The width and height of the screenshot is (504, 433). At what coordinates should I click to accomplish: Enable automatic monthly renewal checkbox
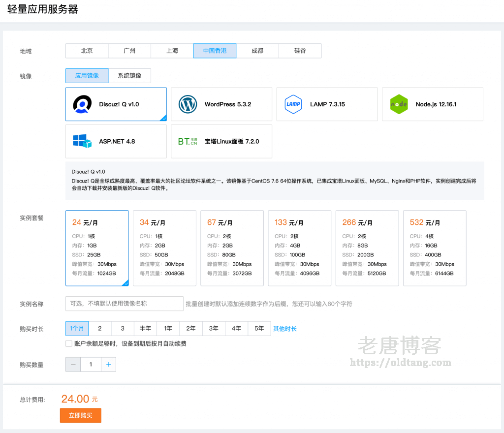click(x=68, y=343)
